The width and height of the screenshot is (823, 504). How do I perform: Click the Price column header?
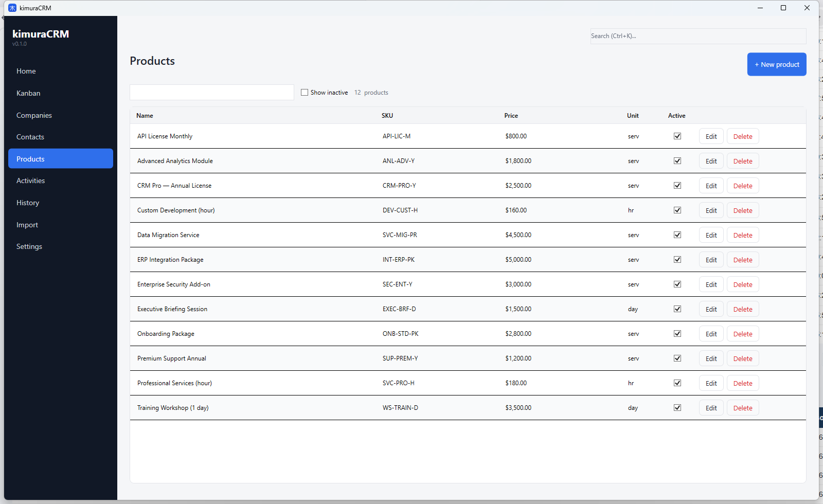tap(511, 116)
